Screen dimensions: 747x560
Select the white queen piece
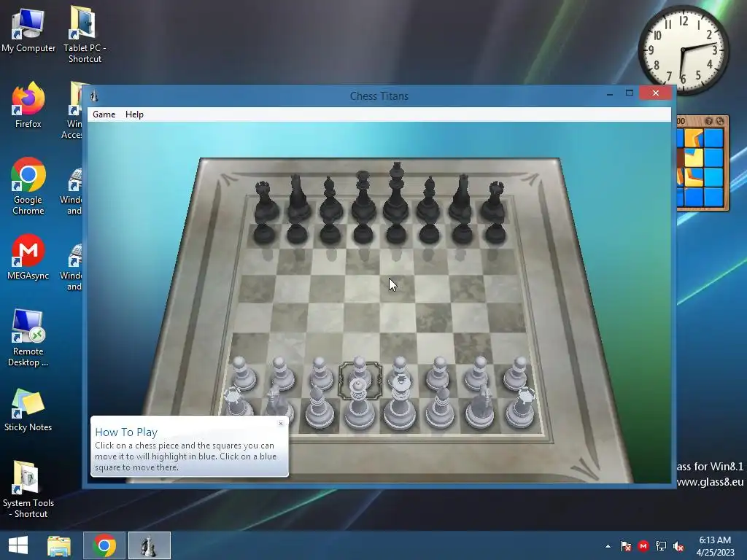tap(359, 405)
